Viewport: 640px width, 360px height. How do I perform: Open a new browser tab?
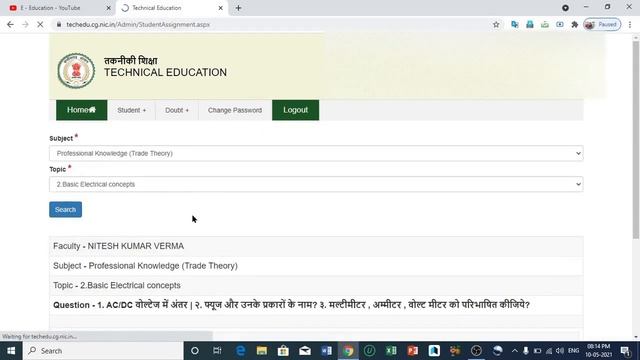238,8
